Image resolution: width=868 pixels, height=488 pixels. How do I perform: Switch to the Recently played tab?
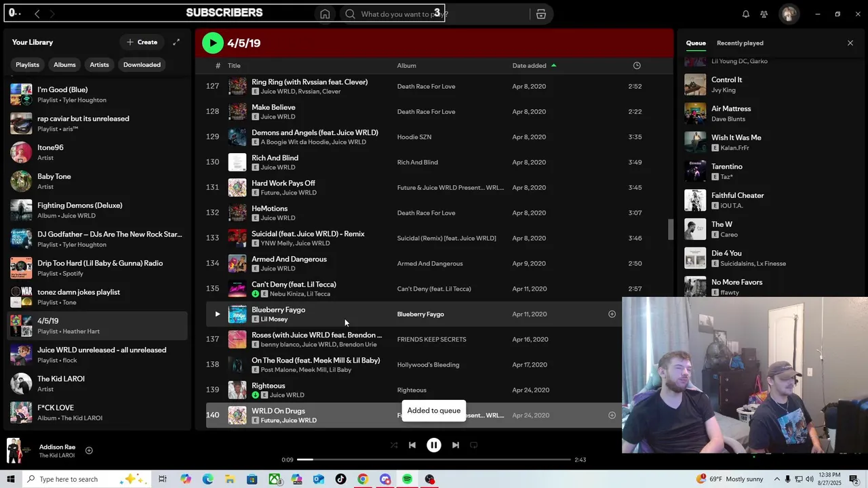pyautogui.click(x=740, y=43)
